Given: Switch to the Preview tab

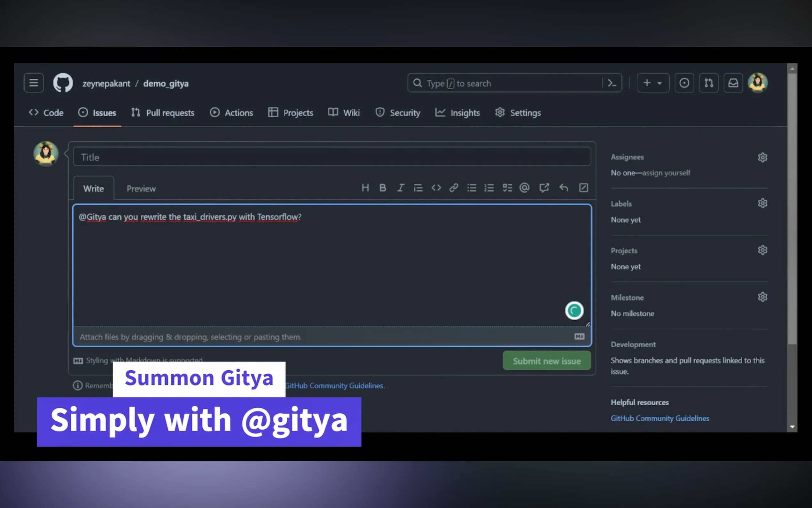Looking at the screenshot, I should pyautogui.click(x=141, y=189).
